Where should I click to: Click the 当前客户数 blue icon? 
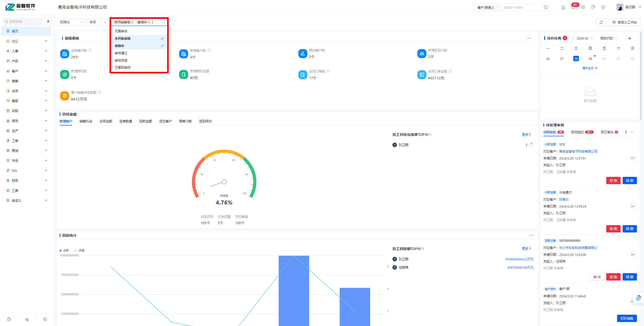coord(65,54)
